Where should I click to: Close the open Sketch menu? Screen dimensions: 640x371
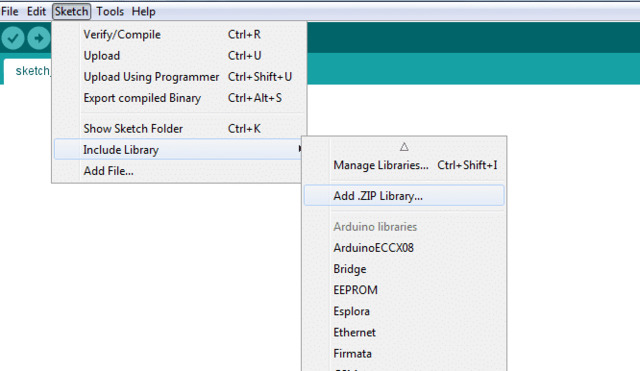71,11
